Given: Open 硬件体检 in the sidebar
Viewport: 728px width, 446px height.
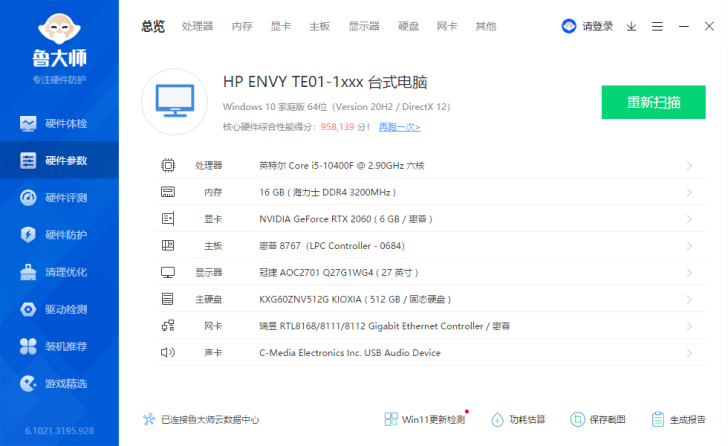Looking at the screenshot, I should click(59, 123).
